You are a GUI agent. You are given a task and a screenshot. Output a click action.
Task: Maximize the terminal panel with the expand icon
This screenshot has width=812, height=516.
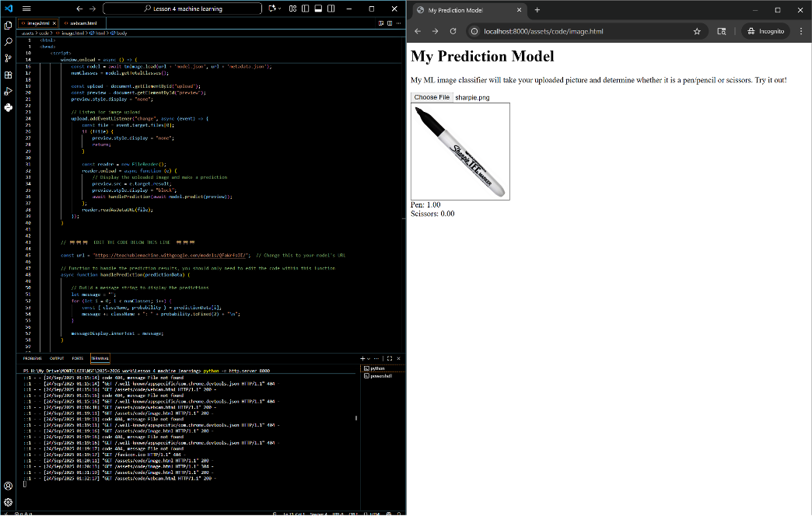click(x=390, y=358)
